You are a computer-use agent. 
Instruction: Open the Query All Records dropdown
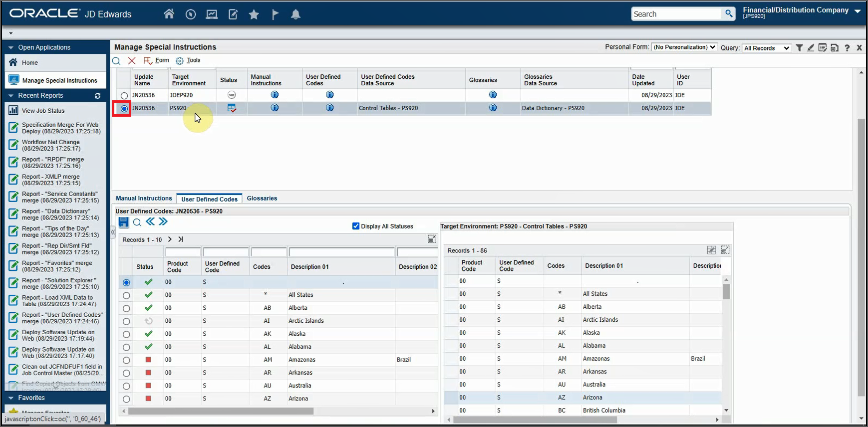tap(766, 48)
